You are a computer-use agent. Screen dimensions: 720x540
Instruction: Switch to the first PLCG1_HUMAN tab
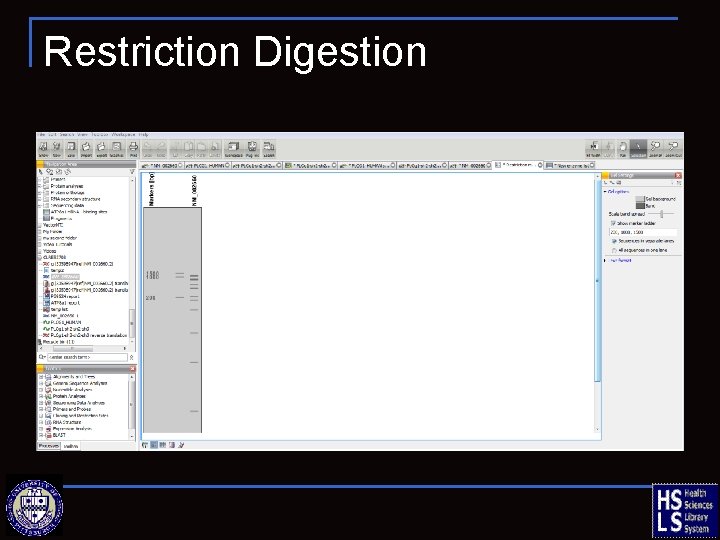207,165
